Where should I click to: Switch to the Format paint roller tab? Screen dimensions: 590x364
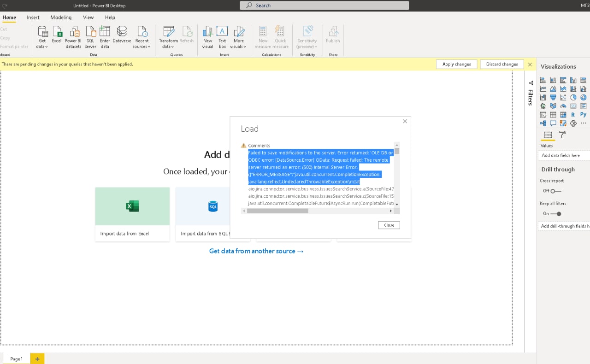tap(562, 135)
